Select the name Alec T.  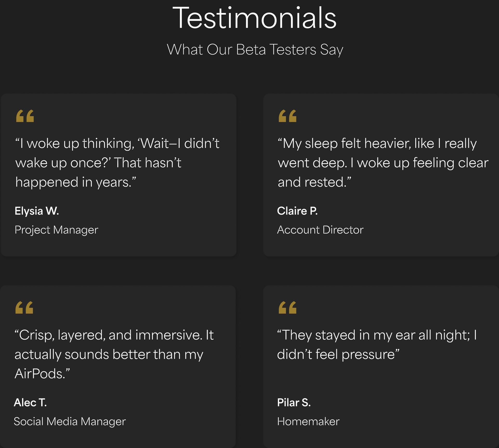30,402
